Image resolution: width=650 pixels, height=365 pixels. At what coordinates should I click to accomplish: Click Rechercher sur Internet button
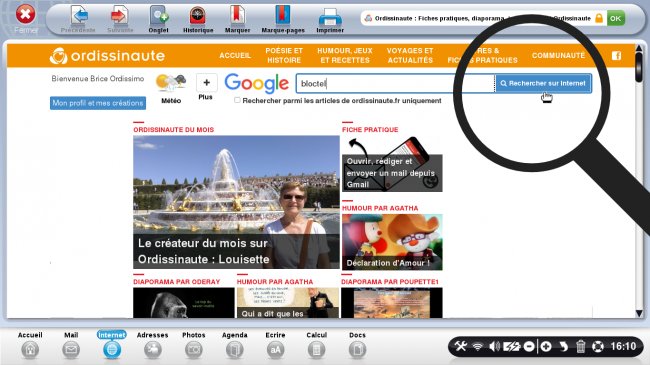(x=543, y=83)
